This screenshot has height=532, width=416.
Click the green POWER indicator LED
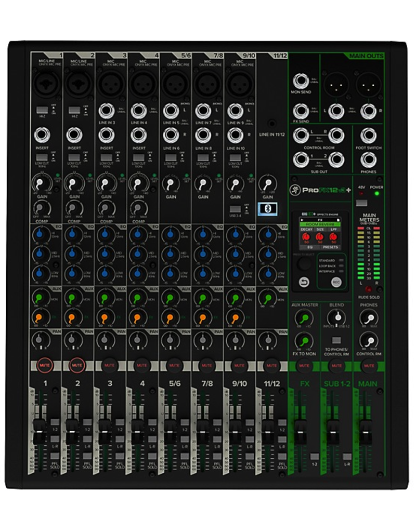(377, 194)
